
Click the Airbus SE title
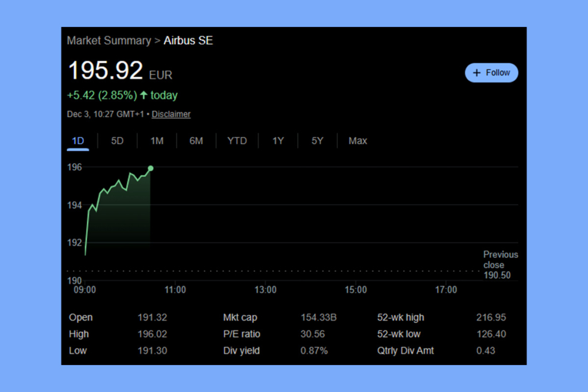[188, 41]
